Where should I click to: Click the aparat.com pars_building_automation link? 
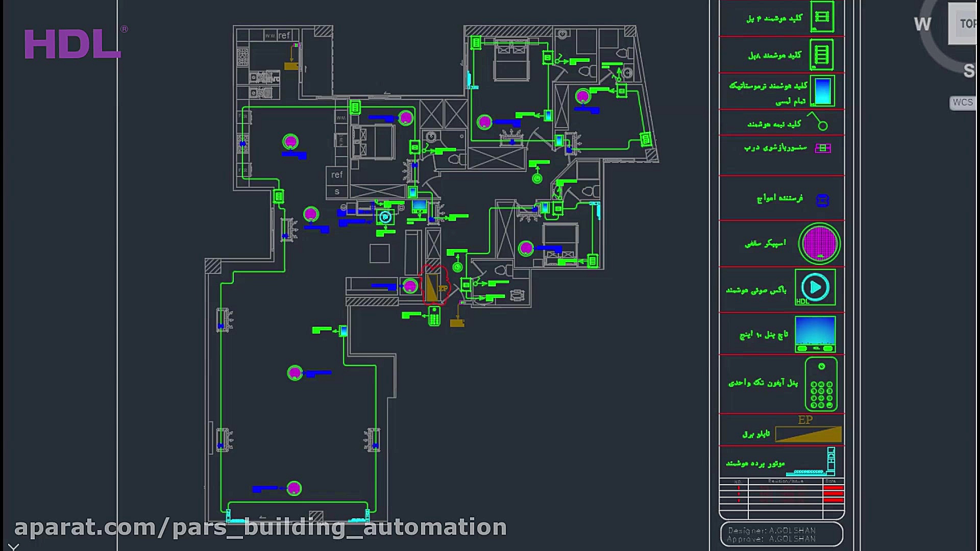coord(260,528)
